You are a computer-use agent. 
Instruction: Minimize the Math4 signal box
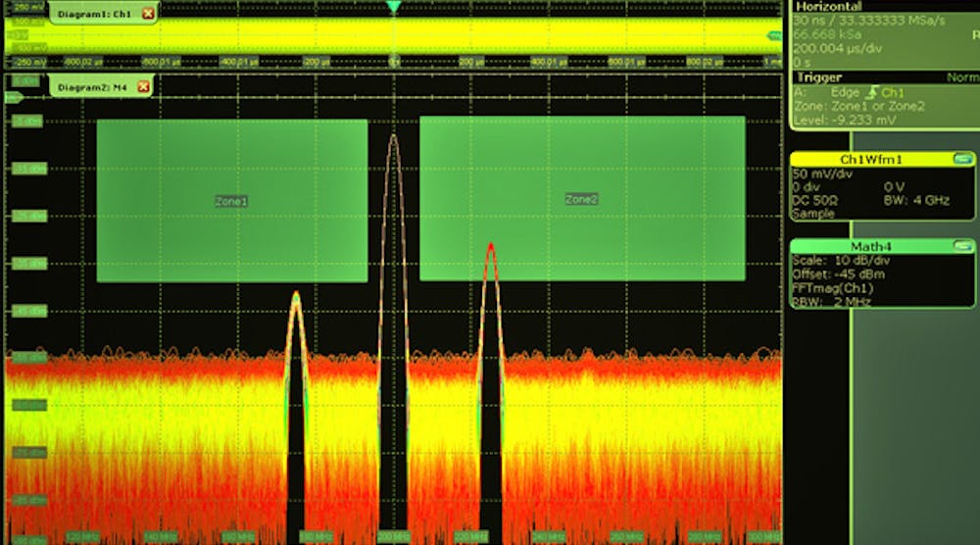(x=962, y=246)
